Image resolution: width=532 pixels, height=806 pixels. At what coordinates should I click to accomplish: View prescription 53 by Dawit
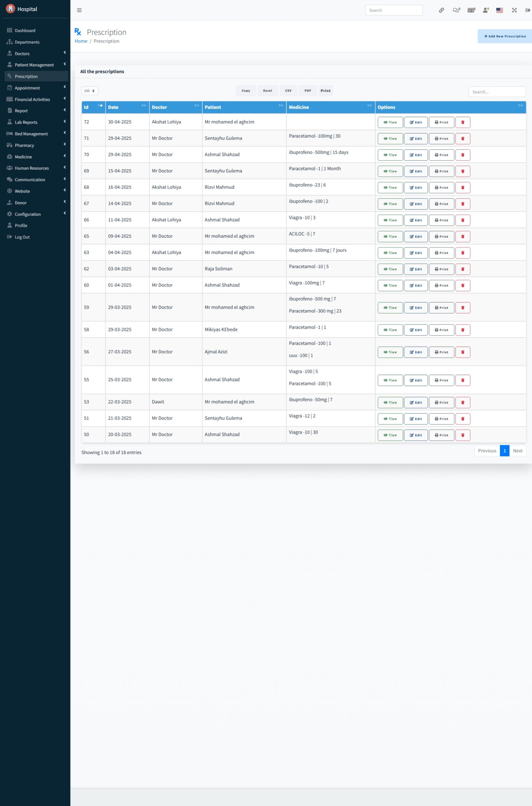point(390,402)
